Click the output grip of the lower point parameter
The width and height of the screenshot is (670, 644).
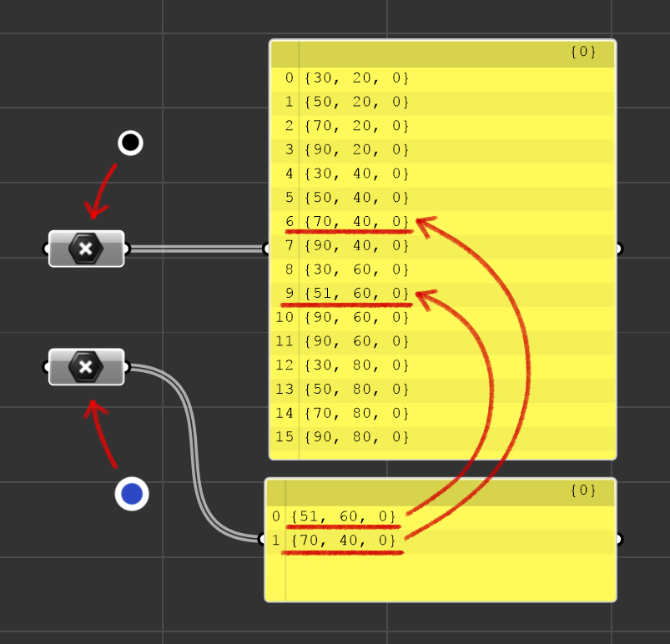[126, 367]
